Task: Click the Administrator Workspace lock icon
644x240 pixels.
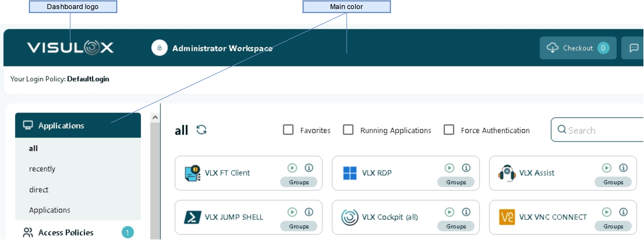Action: [159, 48]
